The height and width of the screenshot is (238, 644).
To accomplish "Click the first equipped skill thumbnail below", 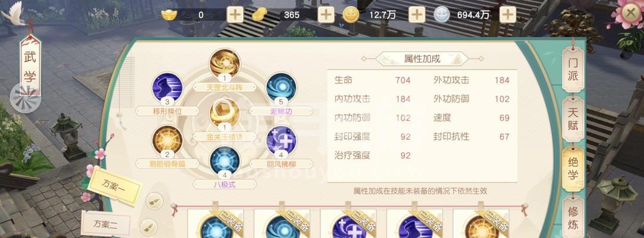I will (215, 224).
